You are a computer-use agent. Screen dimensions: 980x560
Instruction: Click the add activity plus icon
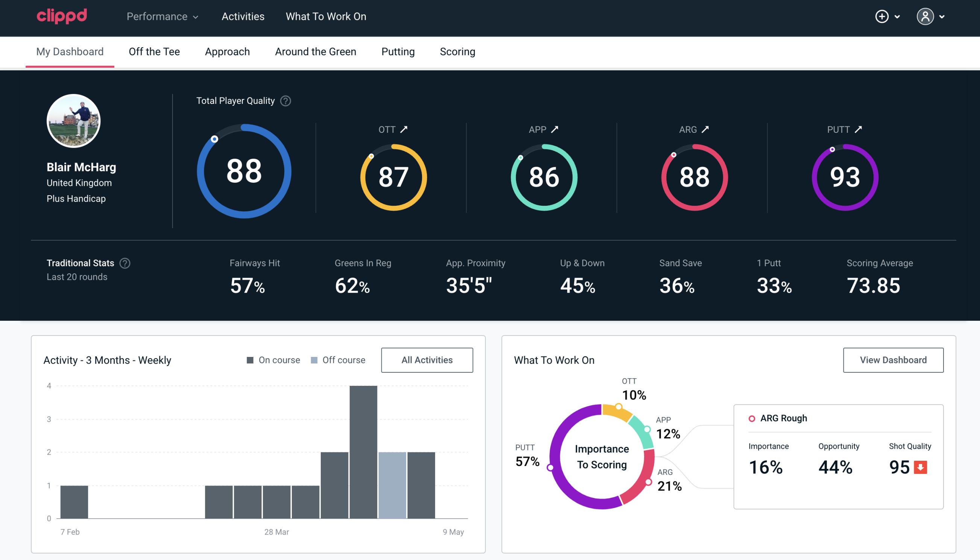click(x=882, y=17)
